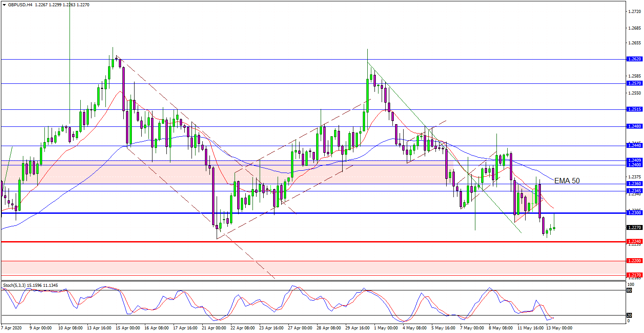
Task: Click the 9 Apr 00:00 time label
Action: pos(41,328)
